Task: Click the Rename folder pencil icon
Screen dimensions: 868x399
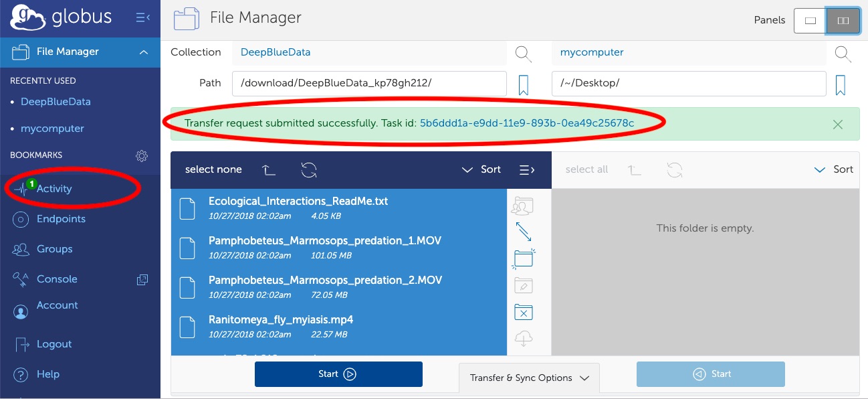Action: (524, 285)
